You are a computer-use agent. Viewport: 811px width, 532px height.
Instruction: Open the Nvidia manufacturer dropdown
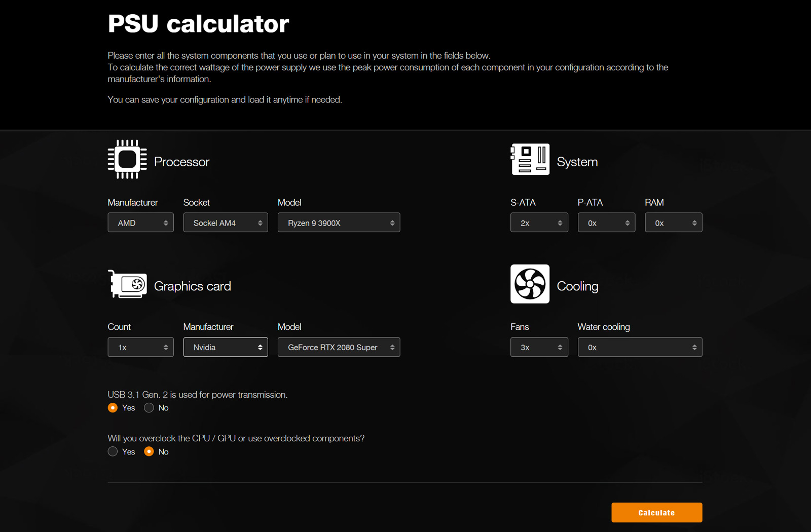tap(226, 347)
